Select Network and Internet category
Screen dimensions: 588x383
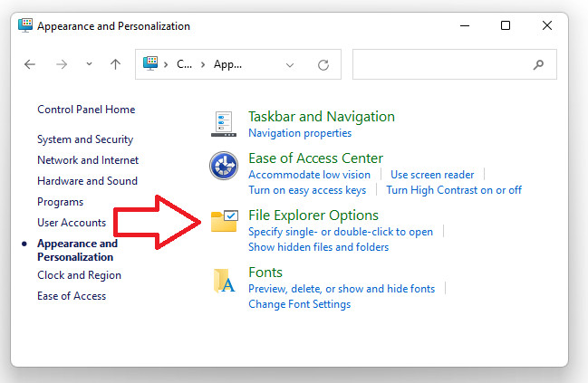coord(88,160)
